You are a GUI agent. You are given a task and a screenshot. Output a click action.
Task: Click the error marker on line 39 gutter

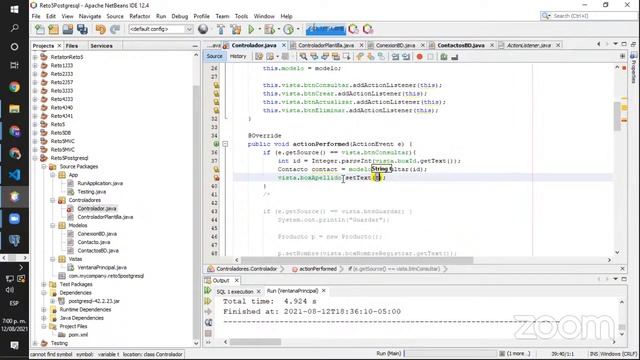pyautogui.click(x=216, y=178)
